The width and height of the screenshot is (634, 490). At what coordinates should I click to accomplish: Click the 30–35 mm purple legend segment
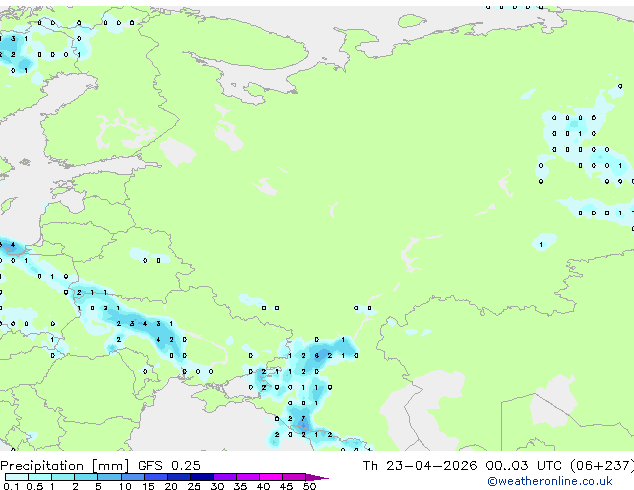[225, 477]
